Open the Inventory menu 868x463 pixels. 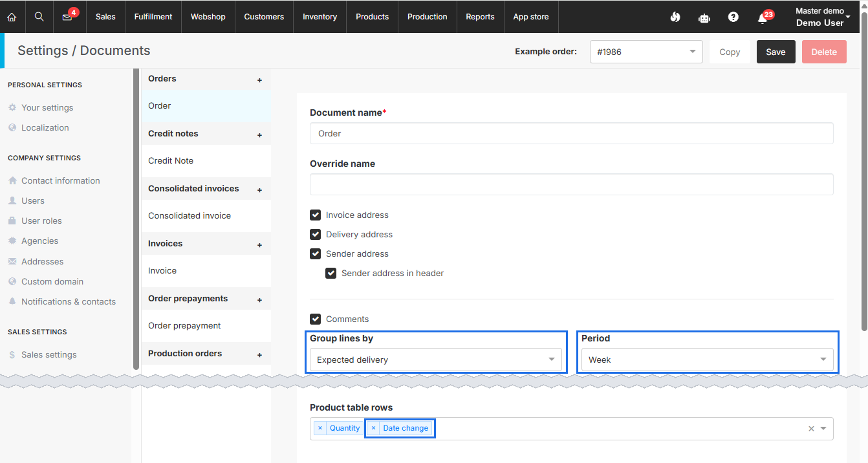click(320, 17)
